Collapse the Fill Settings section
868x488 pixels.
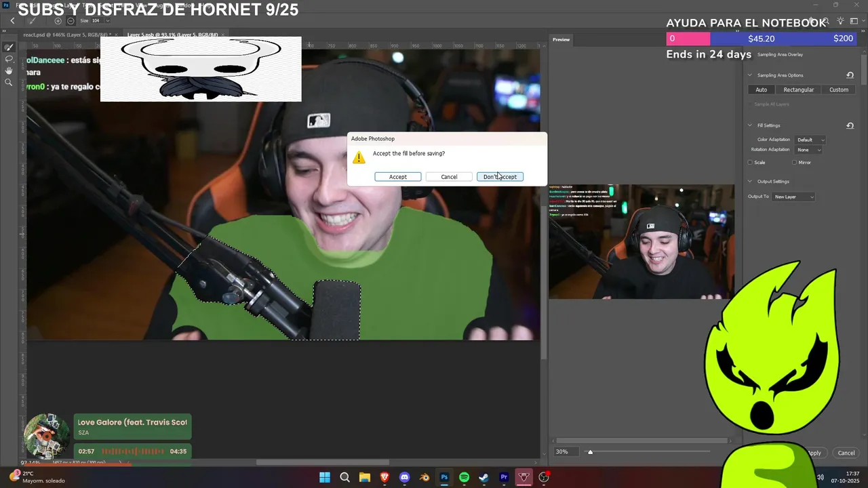pos(750,125)
